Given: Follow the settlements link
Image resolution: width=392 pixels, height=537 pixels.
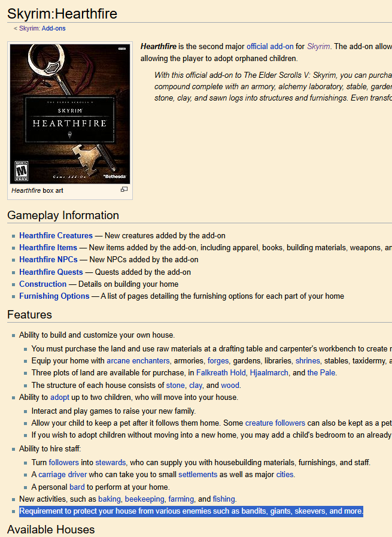Looking at the screenshot, I should coord(198,474).
